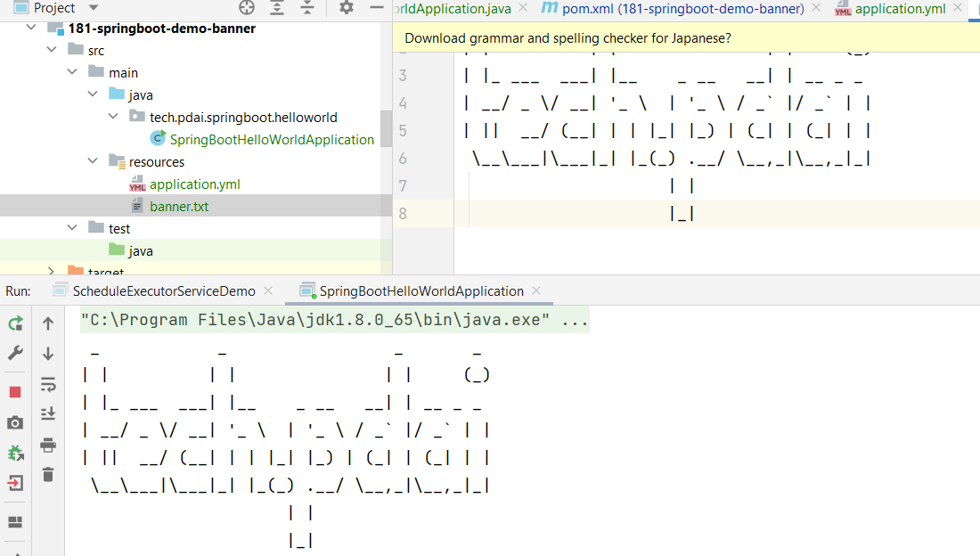
Task: Rerun SpringBootHelloWorldApplication with green rerun icon
Action: (x=15, y=323)
